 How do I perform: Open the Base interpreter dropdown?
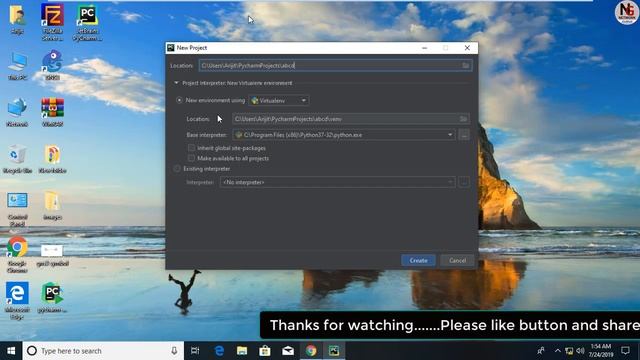point(344,135)
